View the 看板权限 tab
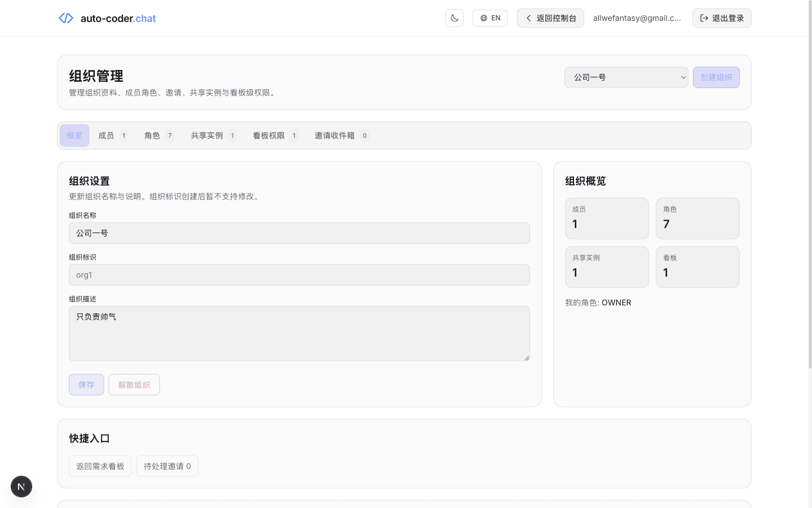The width and height of the screenshot is (812, 508). click(275, 135)
